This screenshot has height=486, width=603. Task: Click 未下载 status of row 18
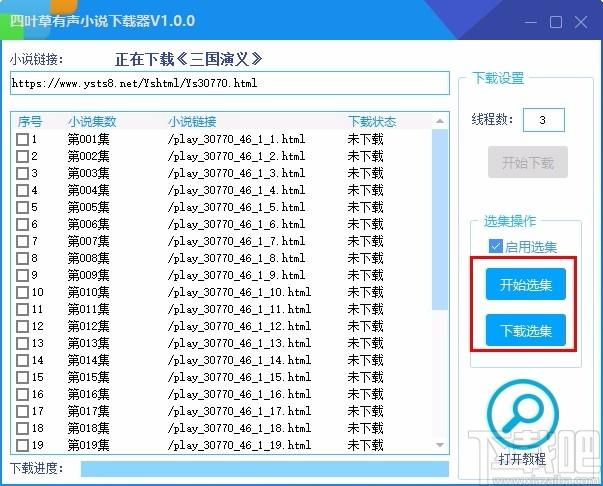pyautogui.click(x=365, y=428)
